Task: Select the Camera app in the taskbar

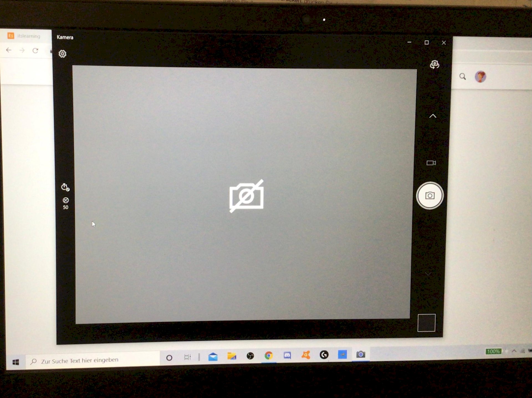Action: 360,354
